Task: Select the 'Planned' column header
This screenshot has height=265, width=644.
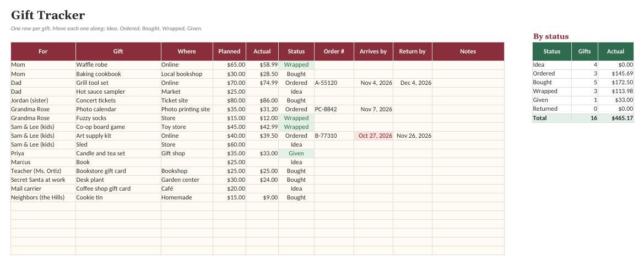Action: click(x=229, y=51)
